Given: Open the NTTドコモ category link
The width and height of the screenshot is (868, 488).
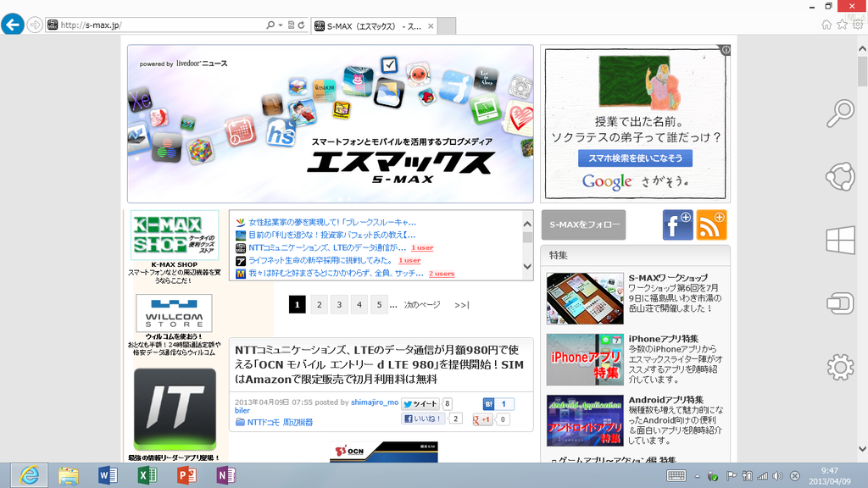Looking at the screenshot, I should [263, 422].
